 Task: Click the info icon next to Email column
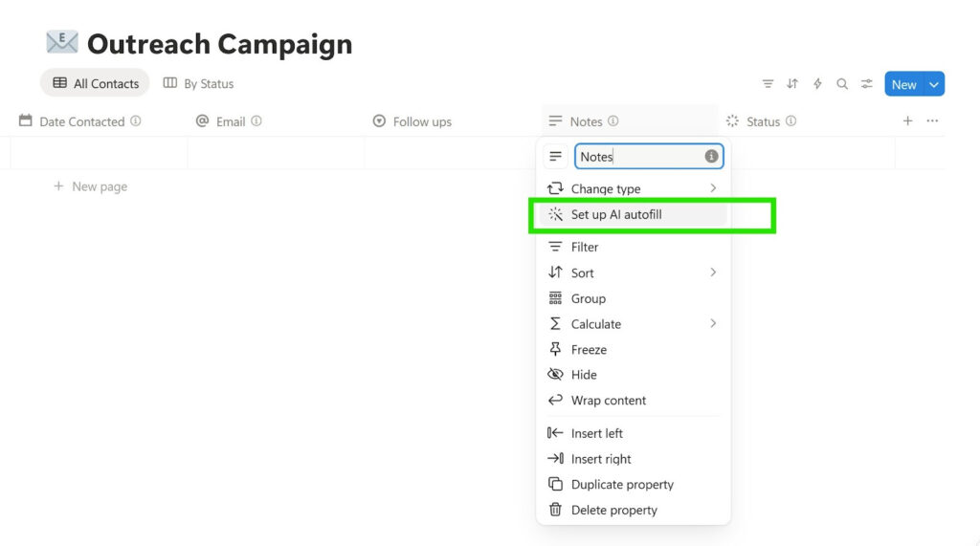(256, 121)
